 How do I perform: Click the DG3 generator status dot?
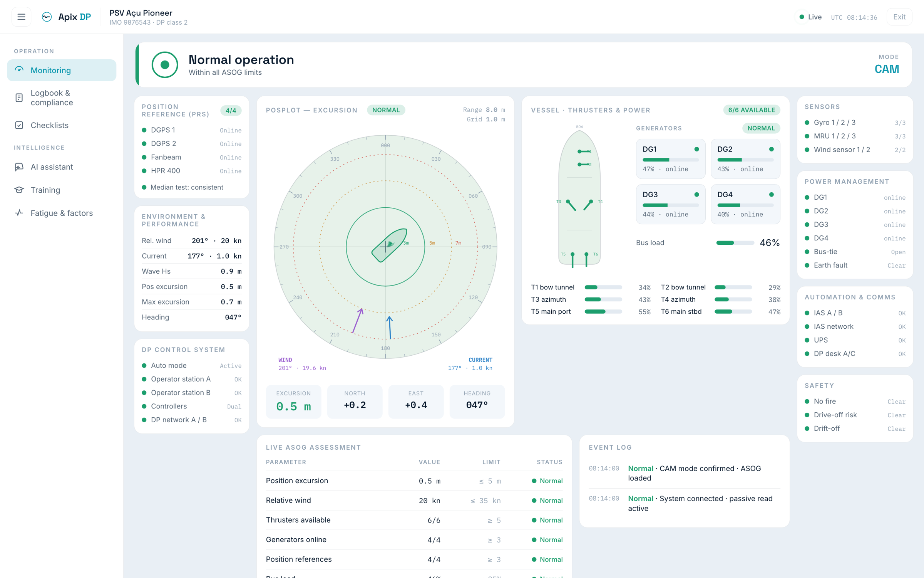(x=696, y=195)
